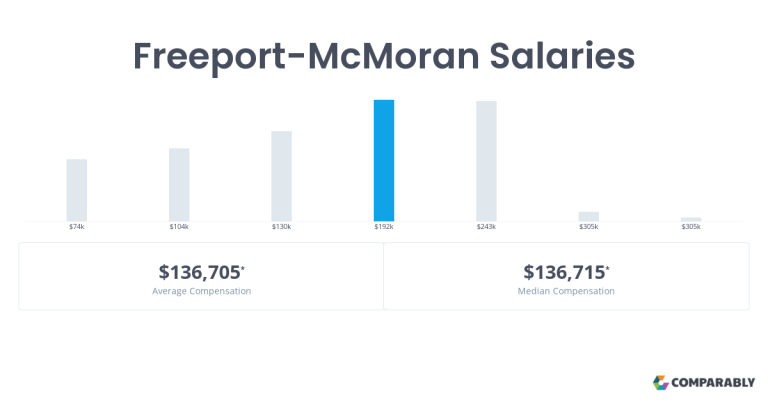Image resolution: width=768 pixels, height=403 pixels.
Task: Click the Median Compensation label
Action: click(x=566, y=291)
